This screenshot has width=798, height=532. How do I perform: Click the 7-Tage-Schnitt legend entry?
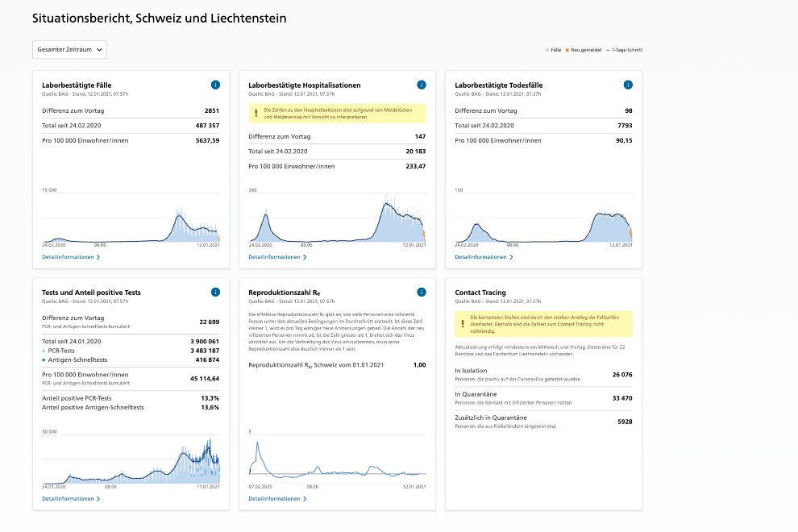pos(625,50)
